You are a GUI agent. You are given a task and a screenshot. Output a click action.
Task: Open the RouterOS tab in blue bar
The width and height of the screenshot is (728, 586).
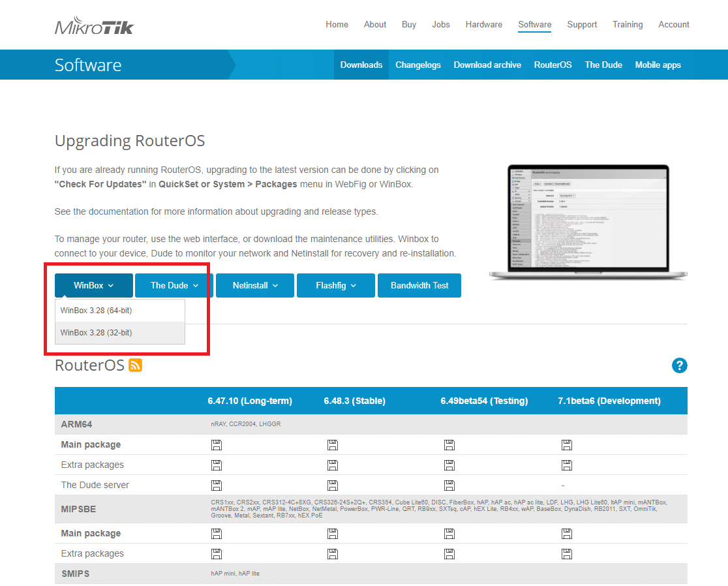[x=553, y=65]
